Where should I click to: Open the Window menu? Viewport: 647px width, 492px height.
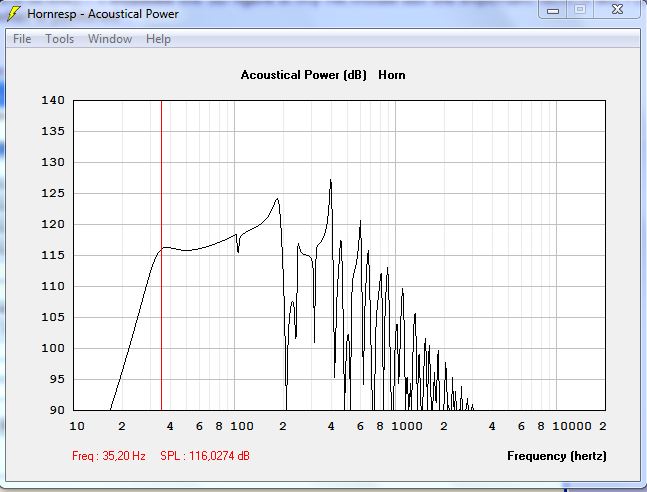[110, 39]
